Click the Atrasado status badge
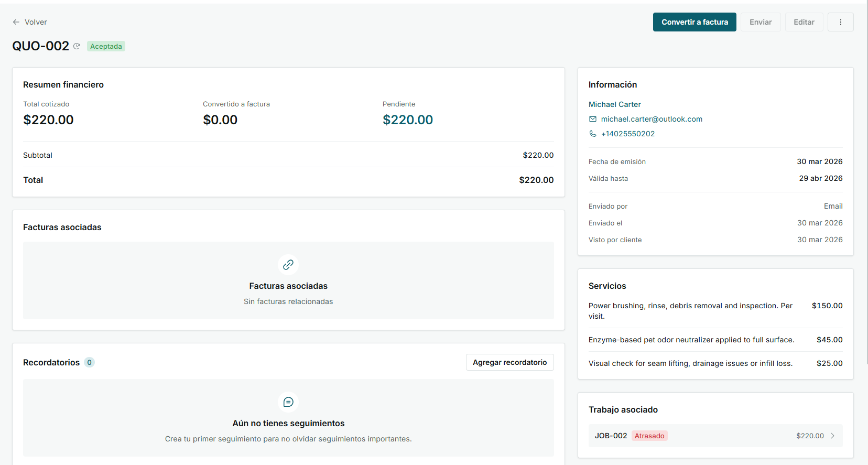 coord(649,436)
